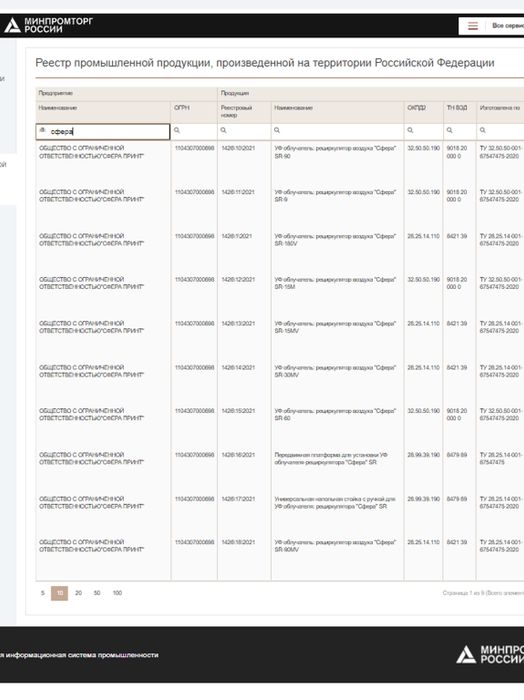The image size is (524, 700).
Task: Click ОКПД2 code 28.25.14.110 in SR-180V row
Action: point(423,236)
